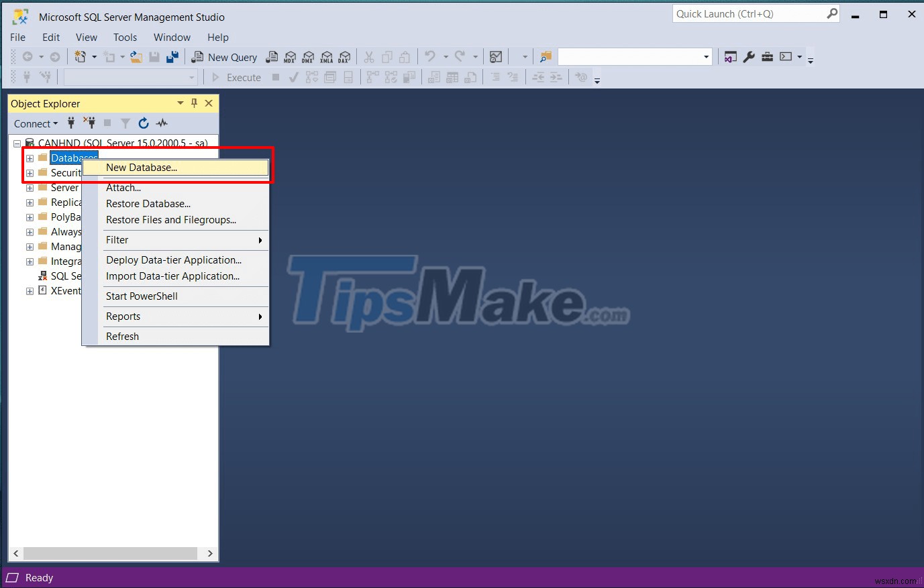Open the file open icon on the toolbar
Screen dimensions: 924x588
point(136,57)
